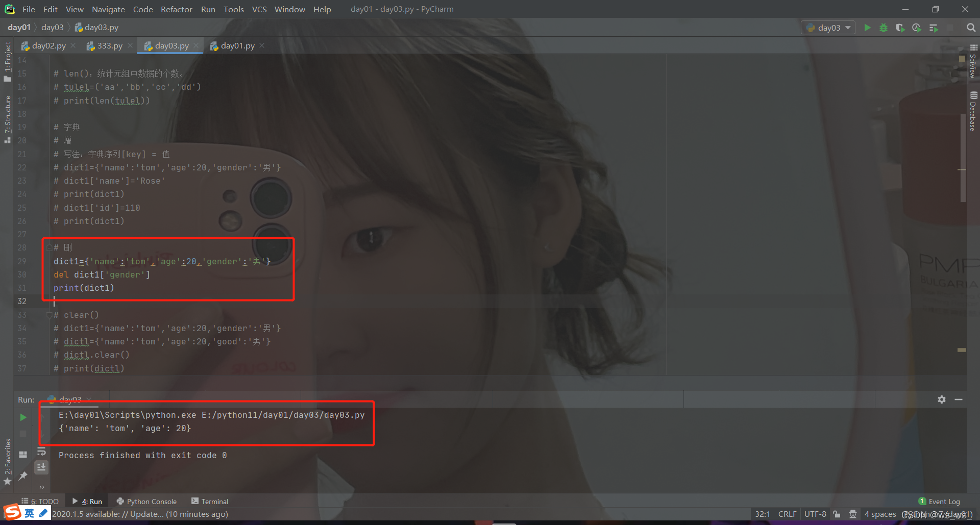Open the Event Log
Screen dimensions: 980x525
point(939,502)
